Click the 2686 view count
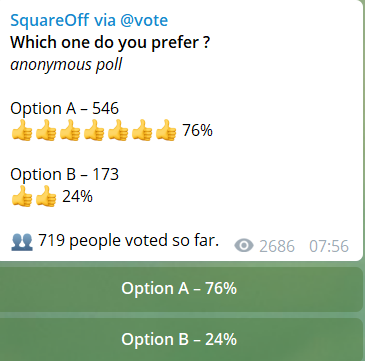The height and width of the screenshot is (361, 365). click(277, 247)
